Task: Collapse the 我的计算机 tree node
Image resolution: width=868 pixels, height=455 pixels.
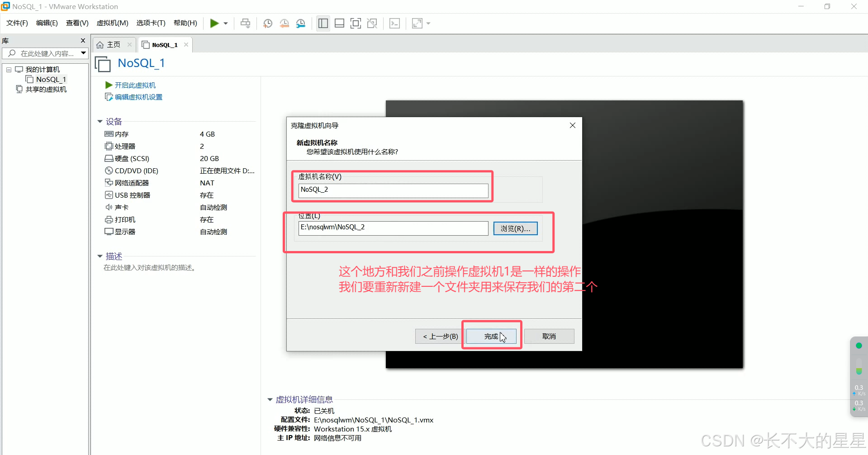Action: coord(9,70)
